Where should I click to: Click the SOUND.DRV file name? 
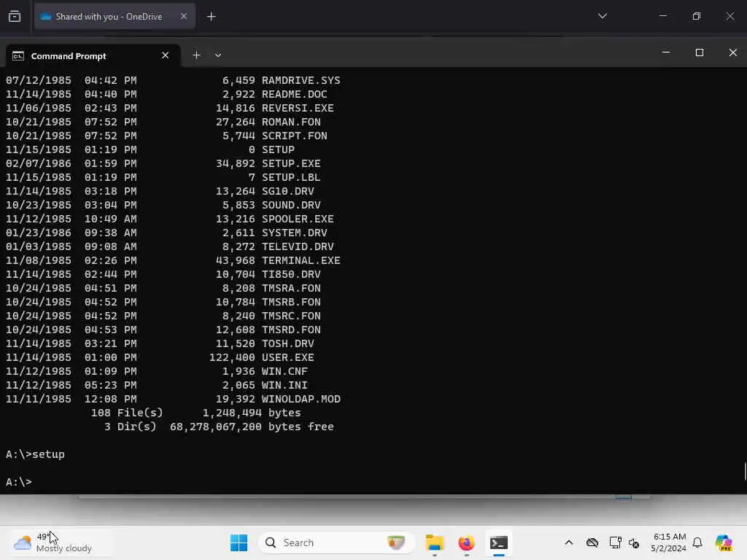point(291,205)
